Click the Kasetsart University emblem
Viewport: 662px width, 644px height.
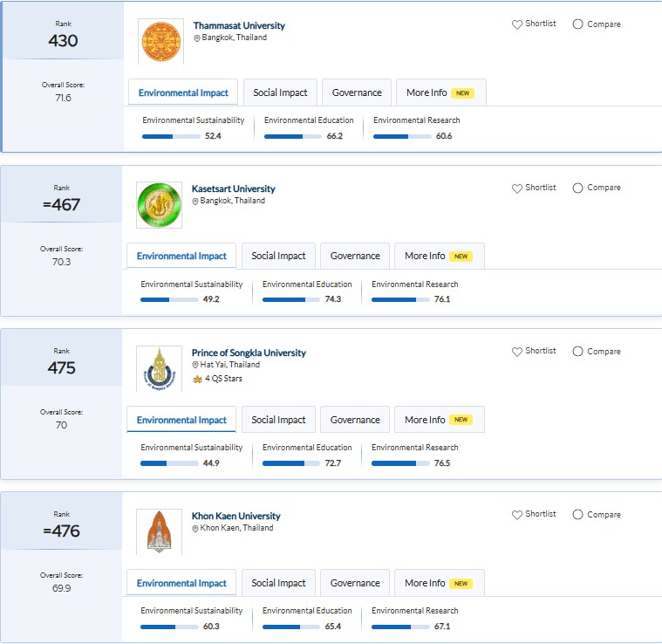159,205
